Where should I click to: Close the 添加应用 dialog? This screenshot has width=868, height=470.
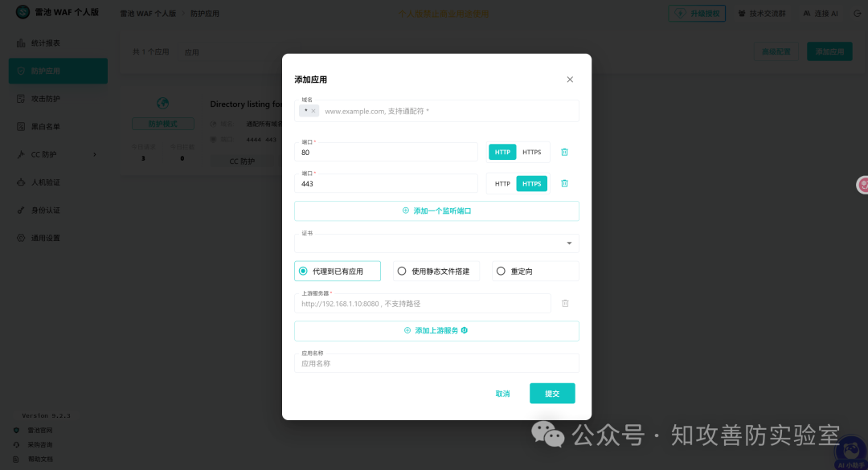tap(570, 80)
